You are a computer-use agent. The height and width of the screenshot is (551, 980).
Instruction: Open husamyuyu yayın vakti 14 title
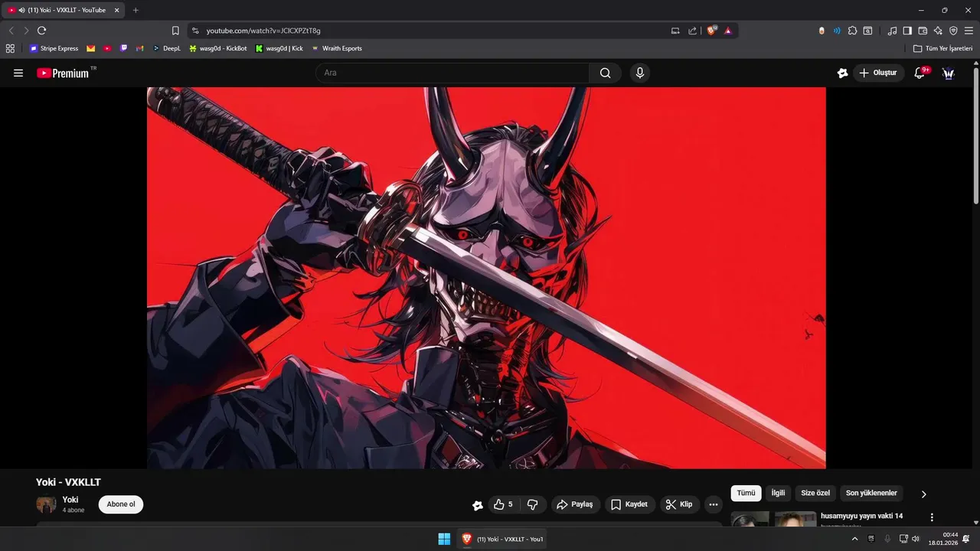coord(861,516)
